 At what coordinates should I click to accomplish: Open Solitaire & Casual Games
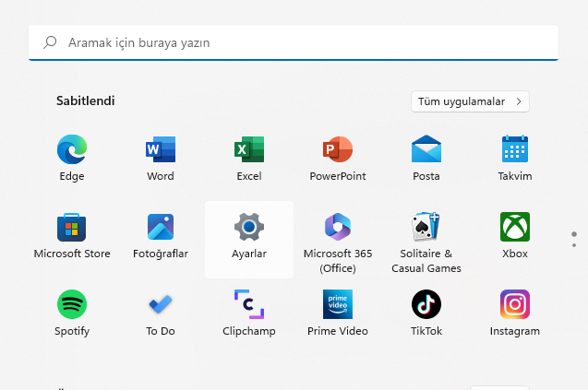(426, 227)
